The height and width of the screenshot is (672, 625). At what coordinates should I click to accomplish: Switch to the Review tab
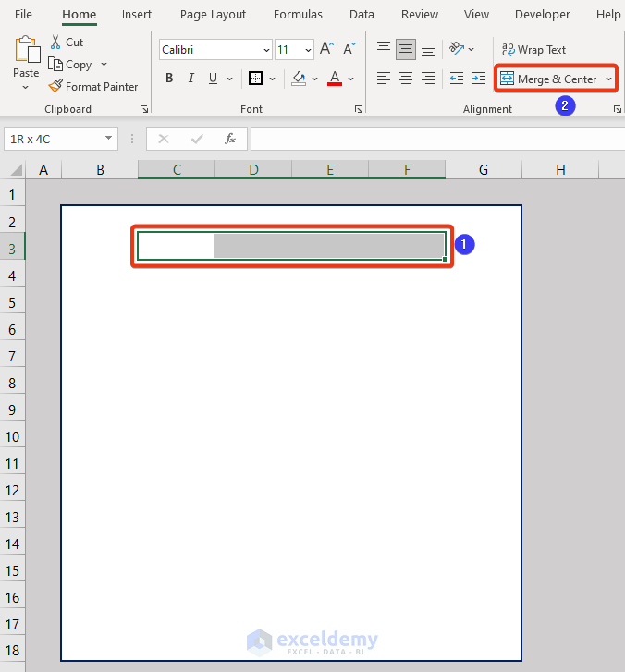click(x=419, y=15)
